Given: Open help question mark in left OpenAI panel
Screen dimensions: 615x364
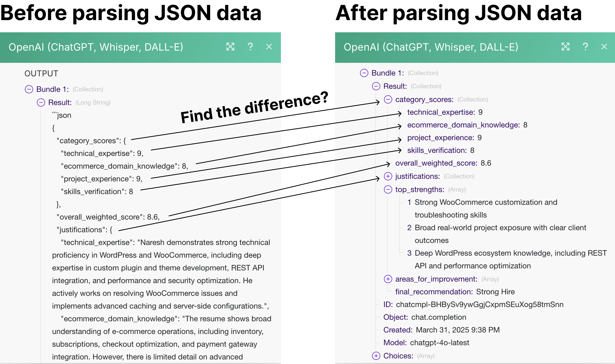Looking at the screenshot, I should (x=250, y=47).
